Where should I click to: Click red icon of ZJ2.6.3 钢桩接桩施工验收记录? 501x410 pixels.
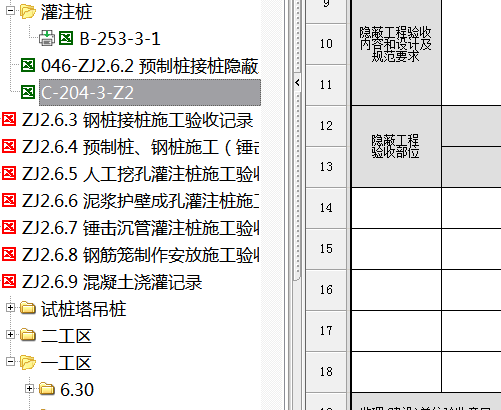[9, 119]
